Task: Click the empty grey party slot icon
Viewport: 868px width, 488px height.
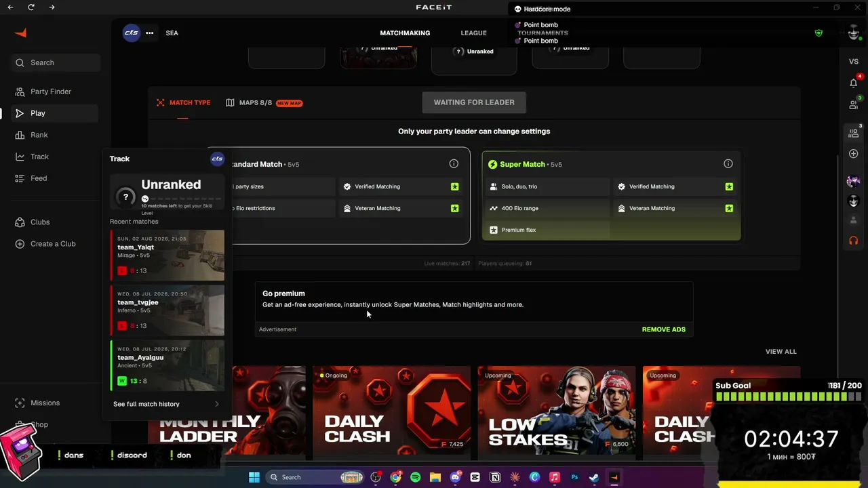Action: (853, 220)
